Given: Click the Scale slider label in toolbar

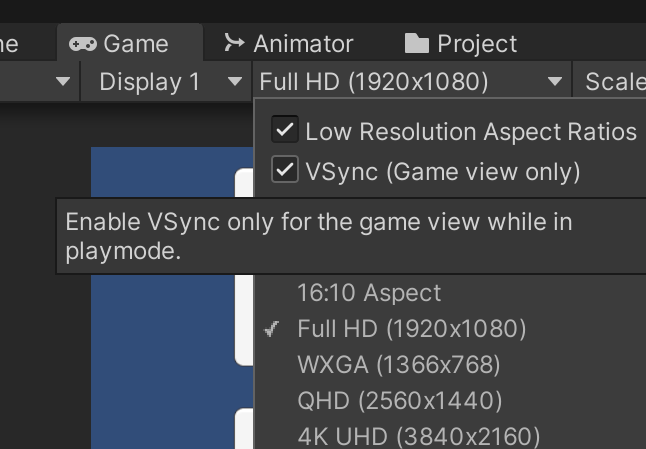Looking at the screenshot, I should pyautogui.click(x=616, y=81).
